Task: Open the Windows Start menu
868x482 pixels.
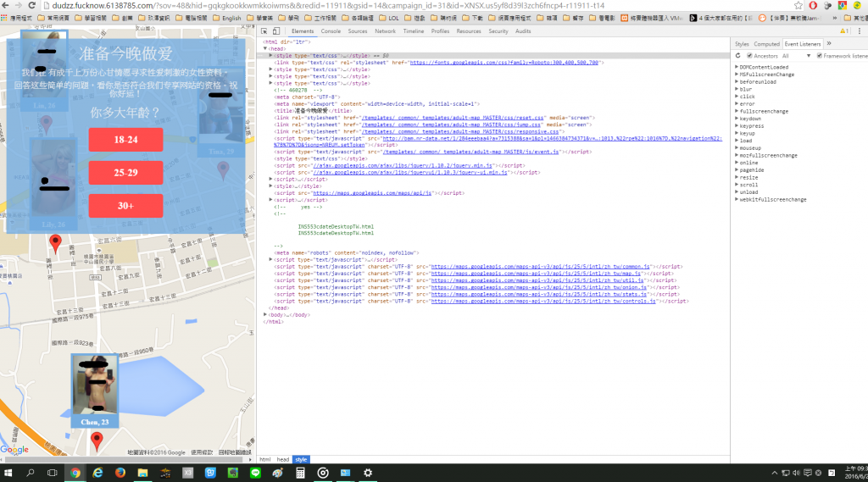Action: [8, 473]
